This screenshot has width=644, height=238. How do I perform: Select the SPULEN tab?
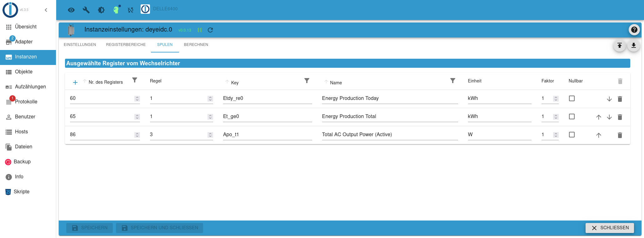click(165, 45)
